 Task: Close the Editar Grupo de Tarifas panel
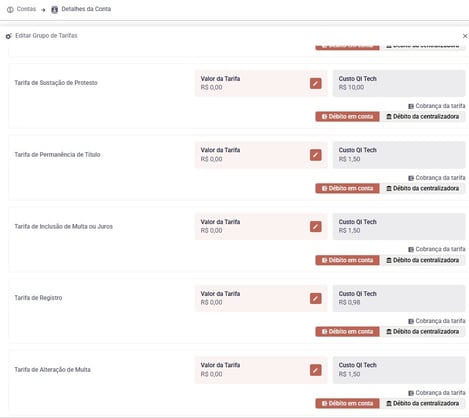click(x=465, y=36)
